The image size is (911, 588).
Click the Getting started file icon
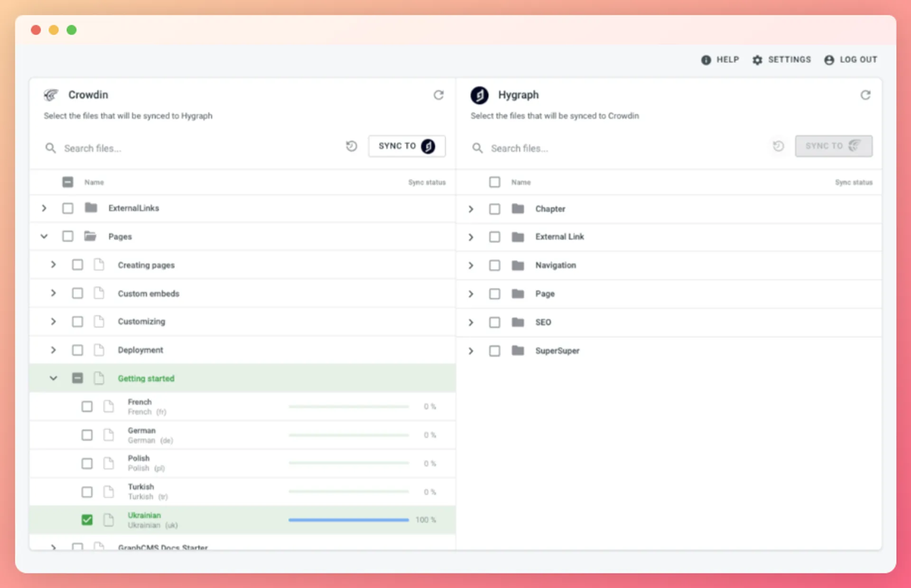point(99,378)
